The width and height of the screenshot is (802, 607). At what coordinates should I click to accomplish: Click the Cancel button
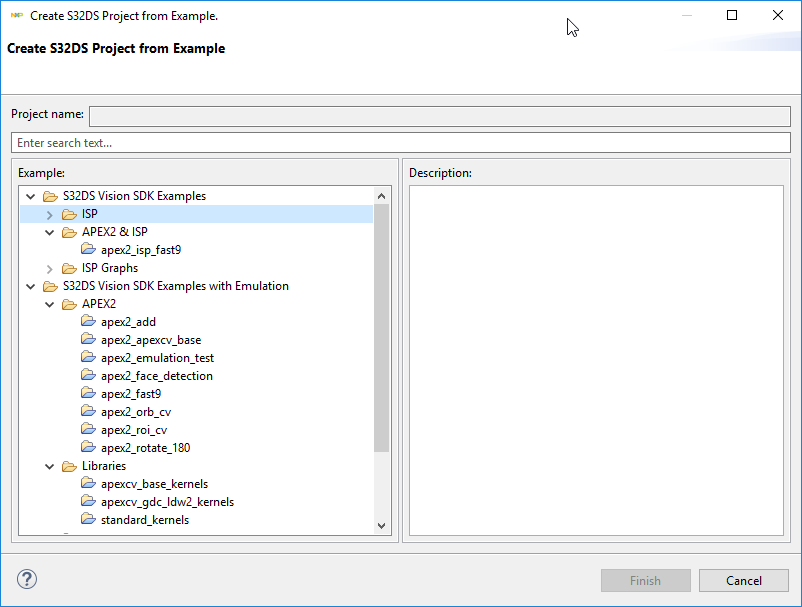coord(744,580)
